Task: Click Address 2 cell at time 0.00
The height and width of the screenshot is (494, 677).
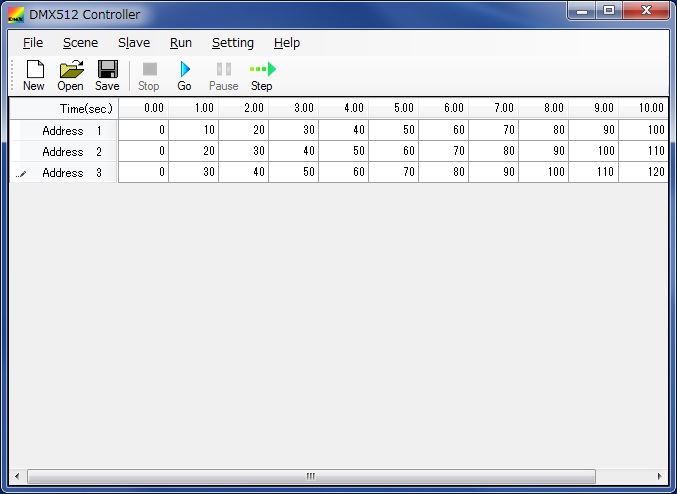Action: pyautogui.click(x=143, y=151)
